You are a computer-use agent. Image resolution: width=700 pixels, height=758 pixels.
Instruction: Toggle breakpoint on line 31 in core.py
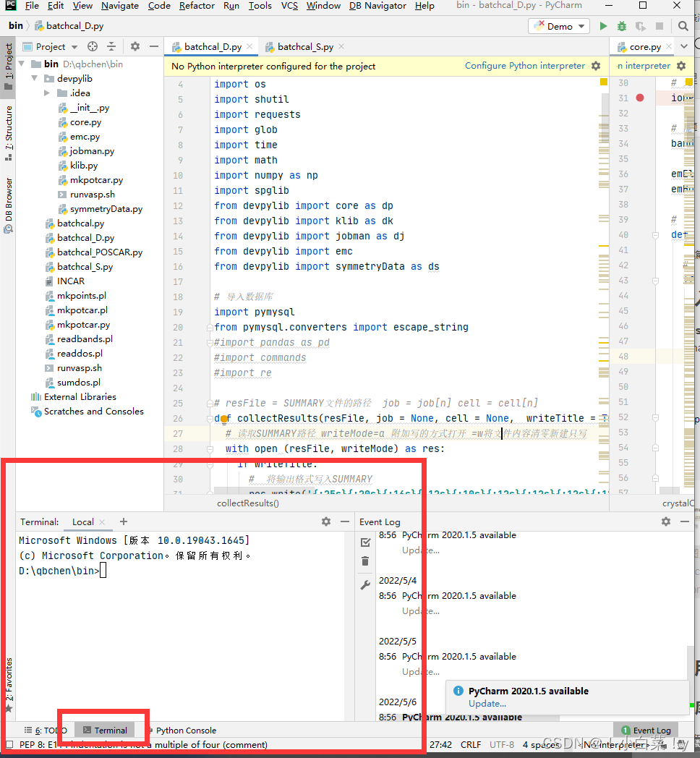(x=640, y=98)
